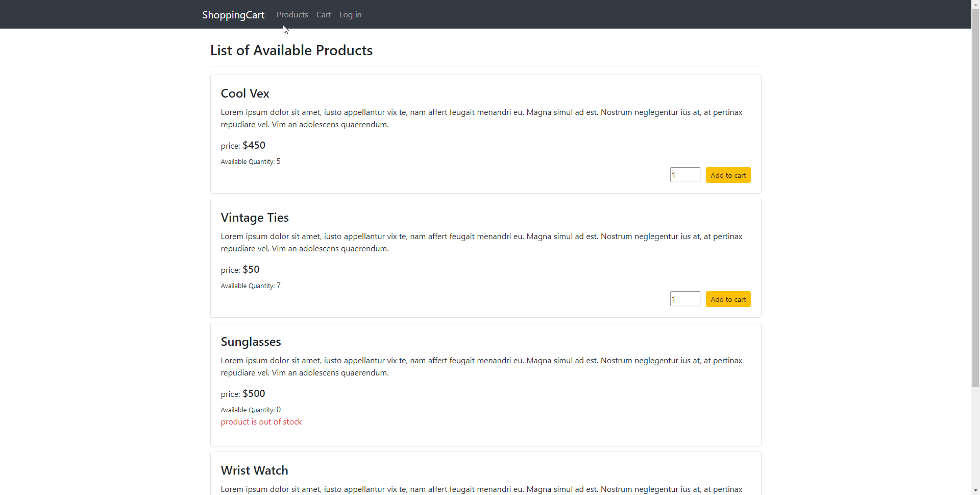Click the $450 price for Cool Vex

(x=254, y=145)
